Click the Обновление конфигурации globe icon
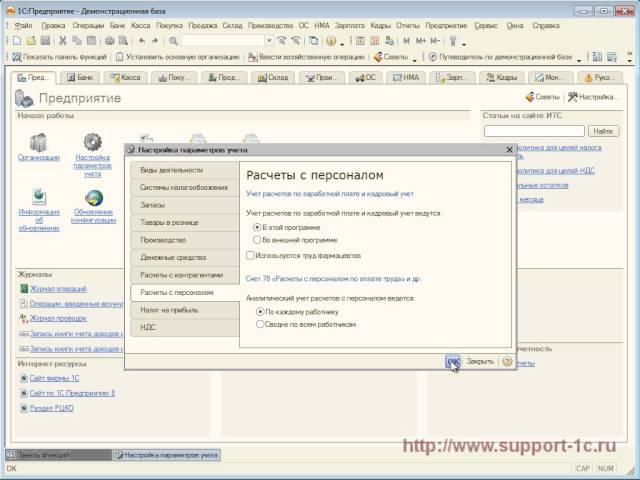 click(x=93, y=197)
